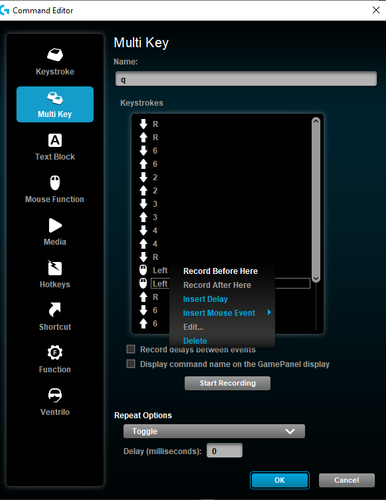The image size is (386, 500).
Task: Close the Command Editor window
Action: 376,10
